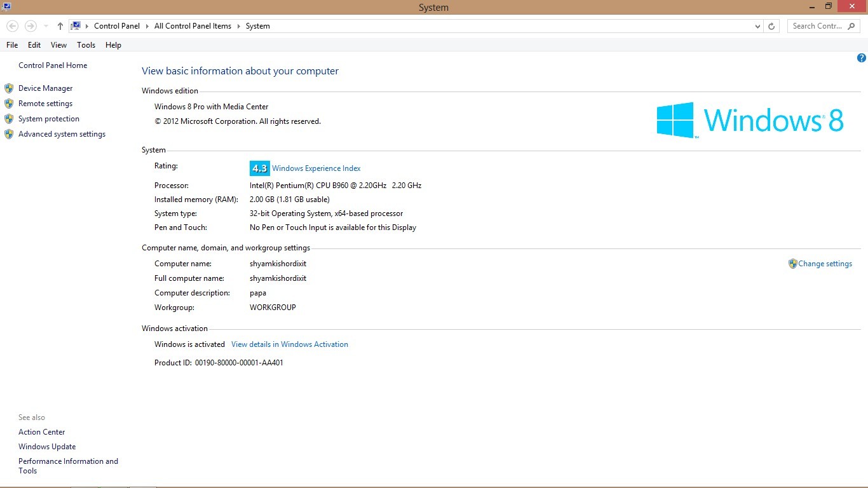The width and height of the screenshot is (868, 488).
Task: Open Device Manager link
Action: point(46,88)
